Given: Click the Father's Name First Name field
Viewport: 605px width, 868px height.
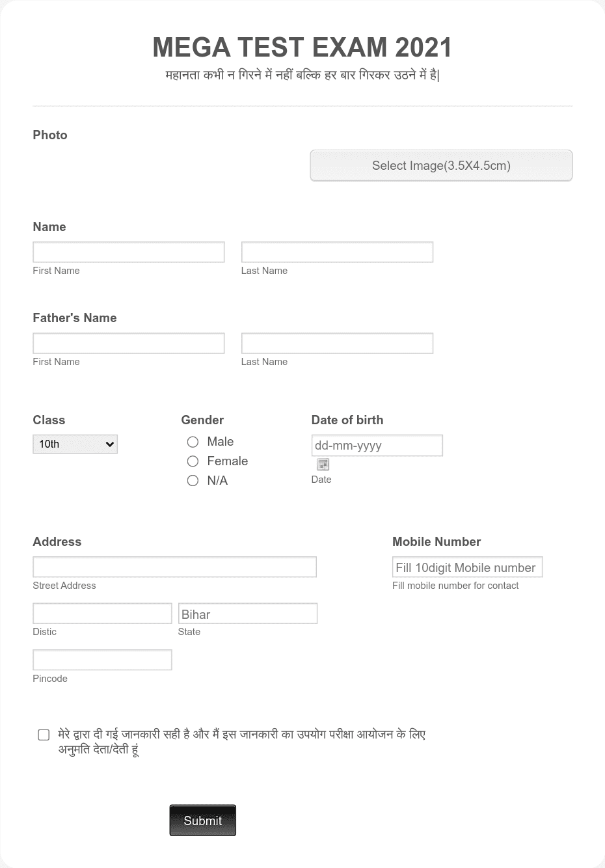Looking at the screenshot, I should pyautogui.click(x=128, y=343).
